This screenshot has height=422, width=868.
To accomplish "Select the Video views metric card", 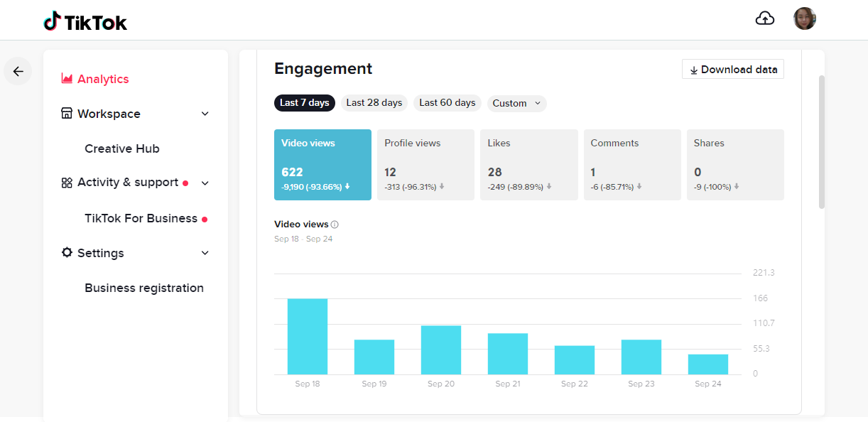I will coord(322,165).
